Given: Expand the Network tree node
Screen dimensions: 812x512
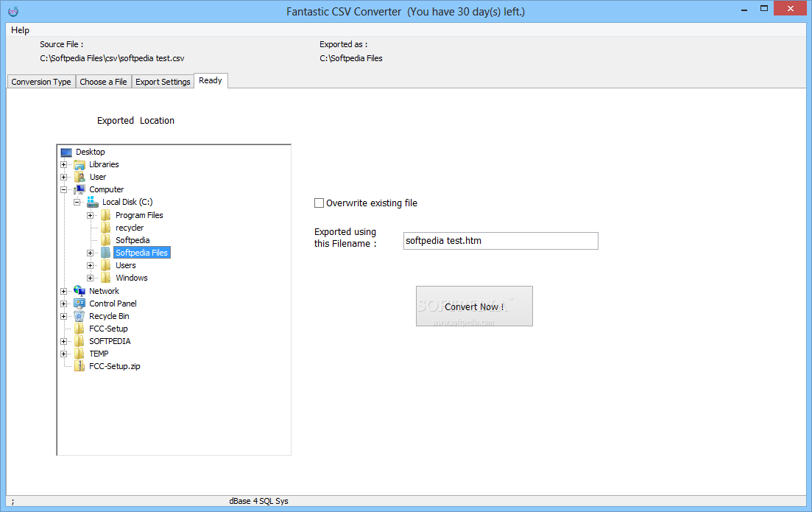Looking at the screenshot, I should pyautogui.click(x=64, y=291).
